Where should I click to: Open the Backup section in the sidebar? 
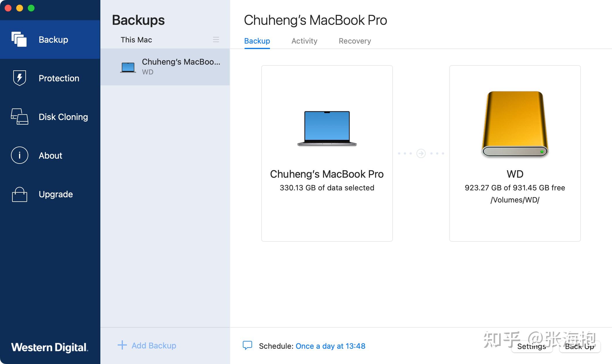point(50,40)
